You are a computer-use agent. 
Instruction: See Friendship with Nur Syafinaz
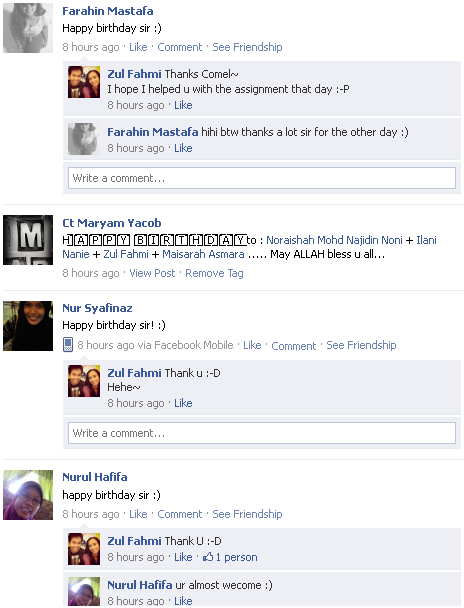point(361,345)
